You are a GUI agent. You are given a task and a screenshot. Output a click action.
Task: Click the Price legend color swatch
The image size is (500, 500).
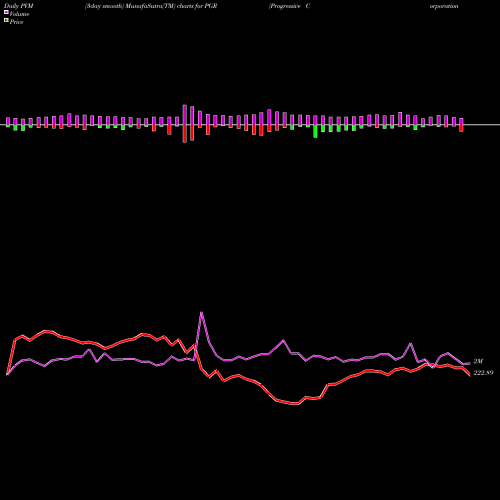click(x=6, y=21)
